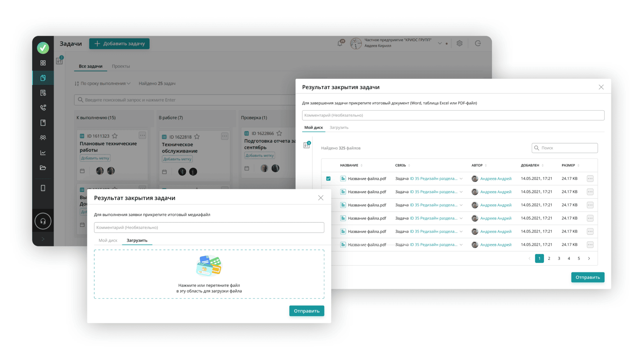
Task: Focus the comment field in the upload dialog
Action: (209, 228)
